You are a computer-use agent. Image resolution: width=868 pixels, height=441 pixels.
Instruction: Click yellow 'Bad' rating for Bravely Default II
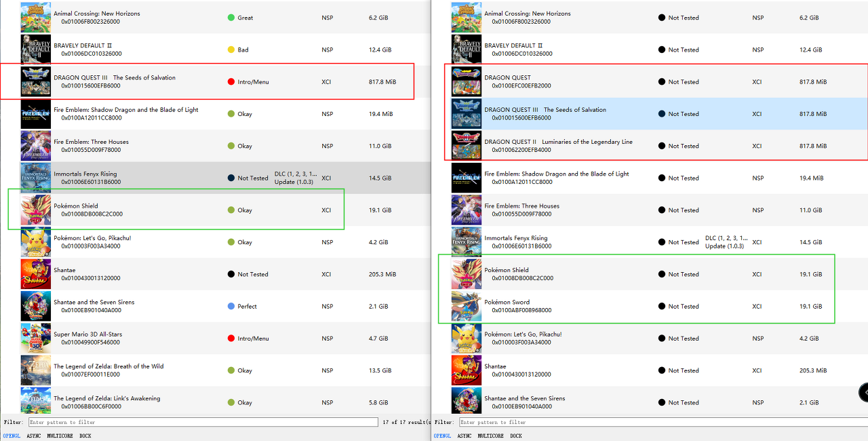coord(238,50)
